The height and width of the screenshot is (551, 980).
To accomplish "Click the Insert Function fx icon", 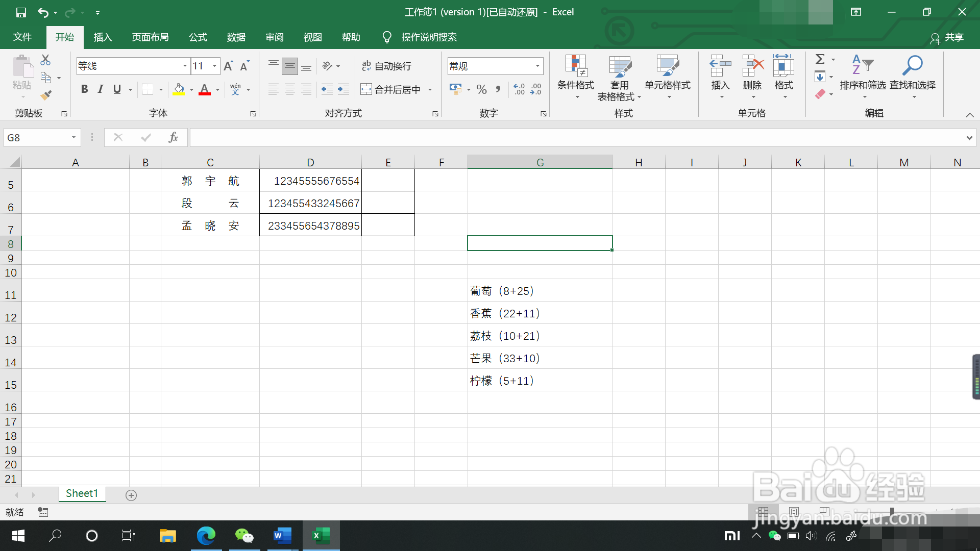I will point(173,137).
